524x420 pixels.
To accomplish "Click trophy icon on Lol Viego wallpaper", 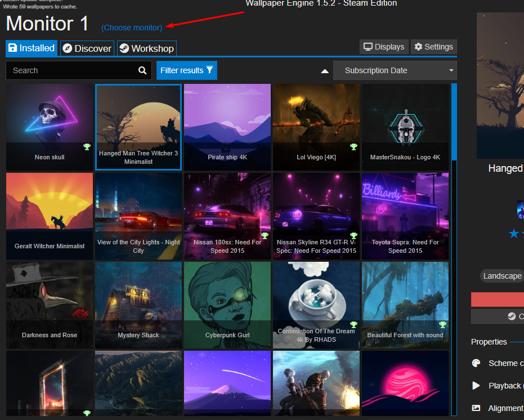I will click(353, 146).
